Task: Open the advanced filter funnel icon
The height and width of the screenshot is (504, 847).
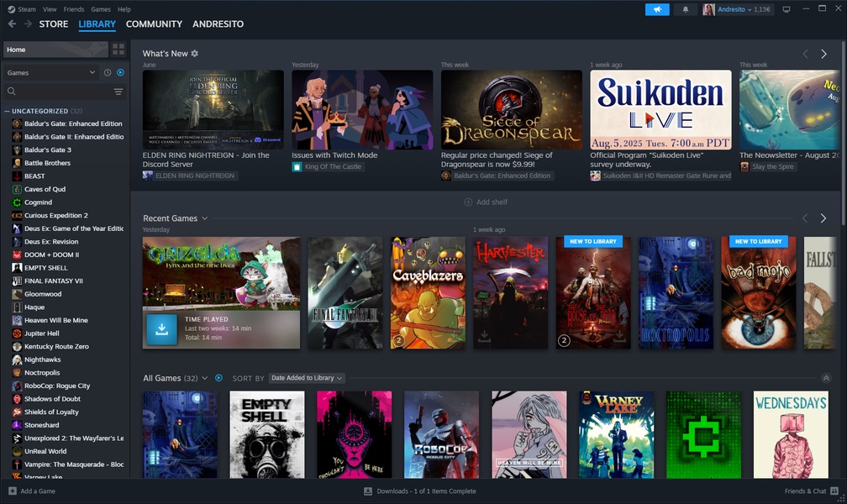Action: click(118, 91)
